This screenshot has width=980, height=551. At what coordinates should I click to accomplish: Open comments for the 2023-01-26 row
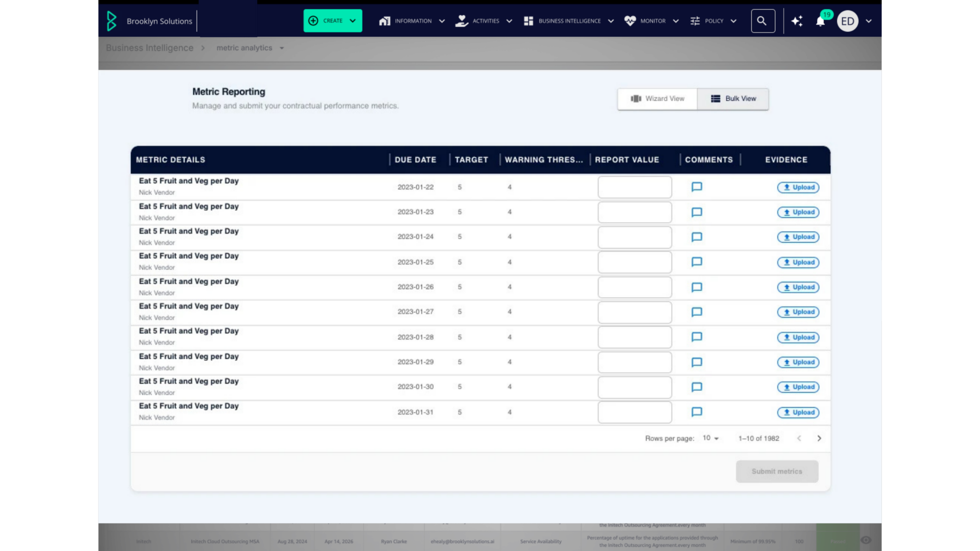[x=696, y=287]
